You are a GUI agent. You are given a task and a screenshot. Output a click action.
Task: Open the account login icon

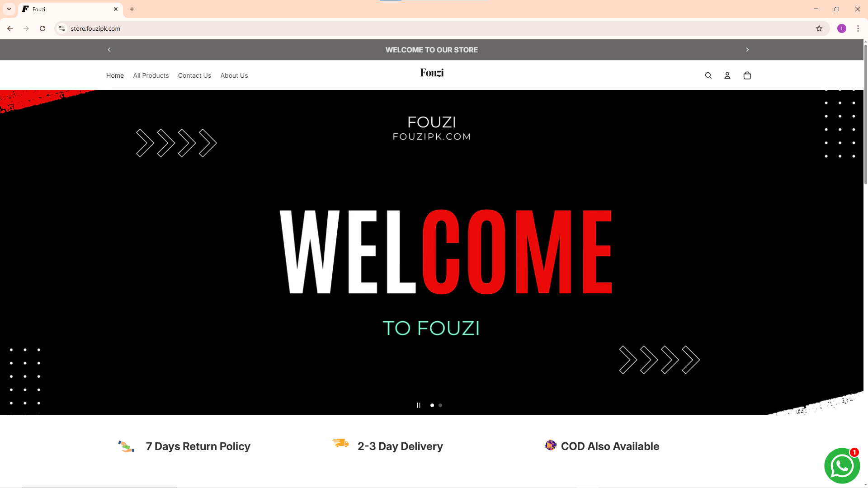tap(727, 76)
